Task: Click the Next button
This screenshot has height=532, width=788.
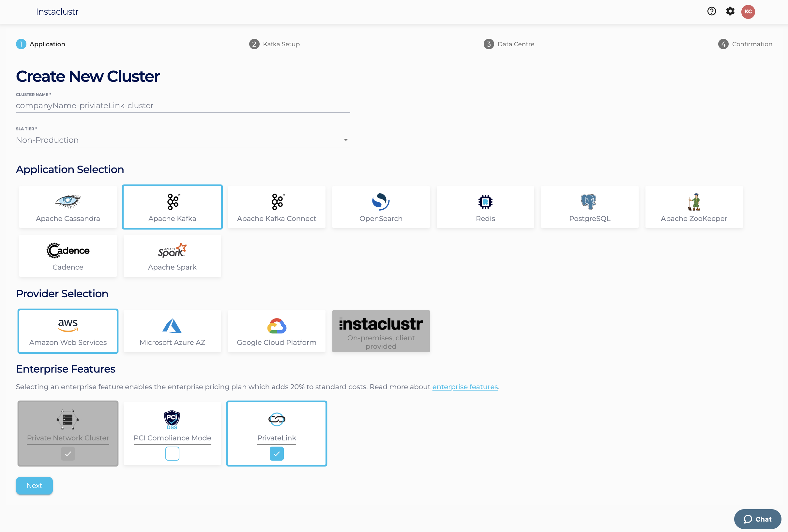Action: (34, 486)
